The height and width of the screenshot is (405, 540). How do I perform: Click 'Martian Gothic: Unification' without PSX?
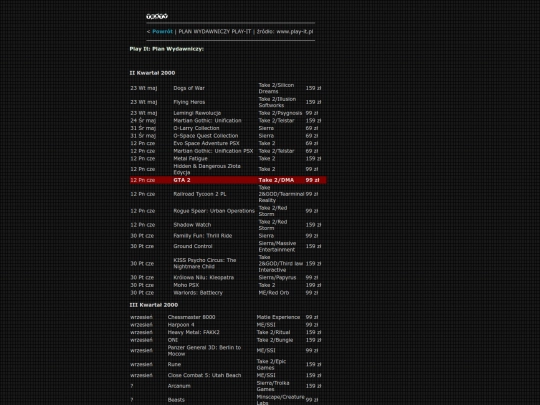pyautogui.click(x=207, y=121)
